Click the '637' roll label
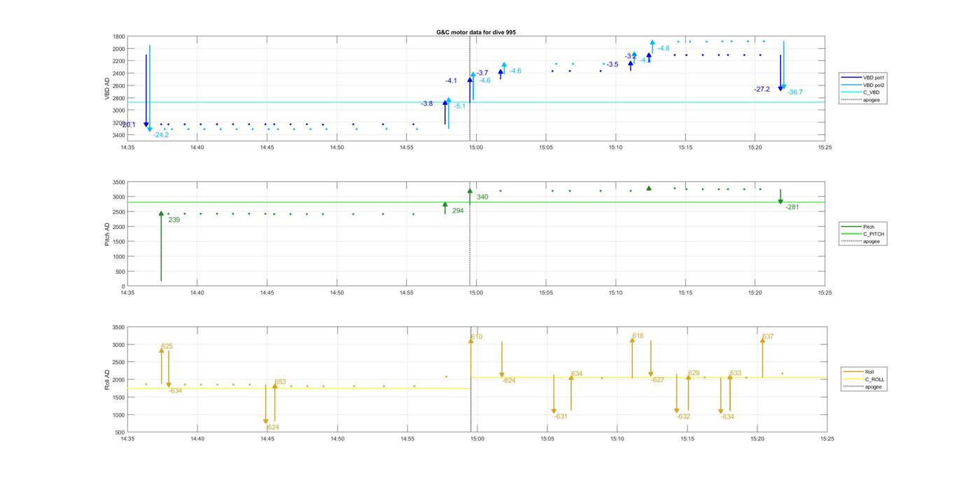This screenshot has height=485, width=980. pyautogui.click(x=768, y=337)
